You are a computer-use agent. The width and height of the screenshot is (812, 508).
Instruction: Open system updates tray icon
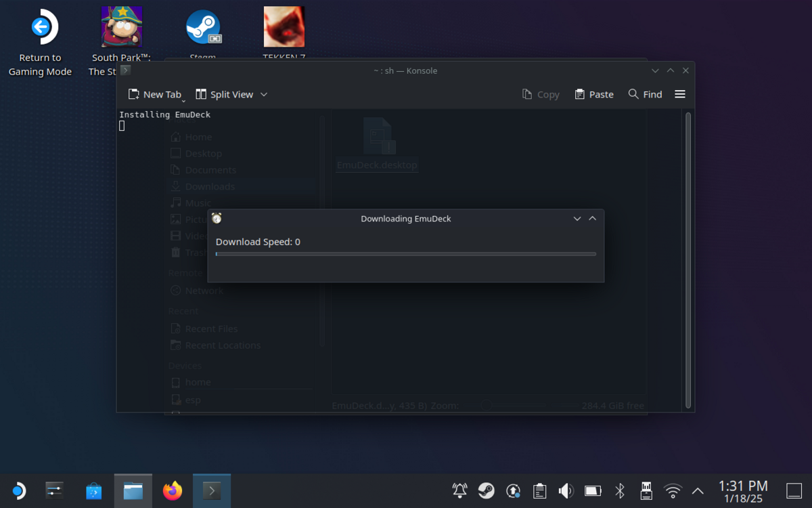[513, 490]
